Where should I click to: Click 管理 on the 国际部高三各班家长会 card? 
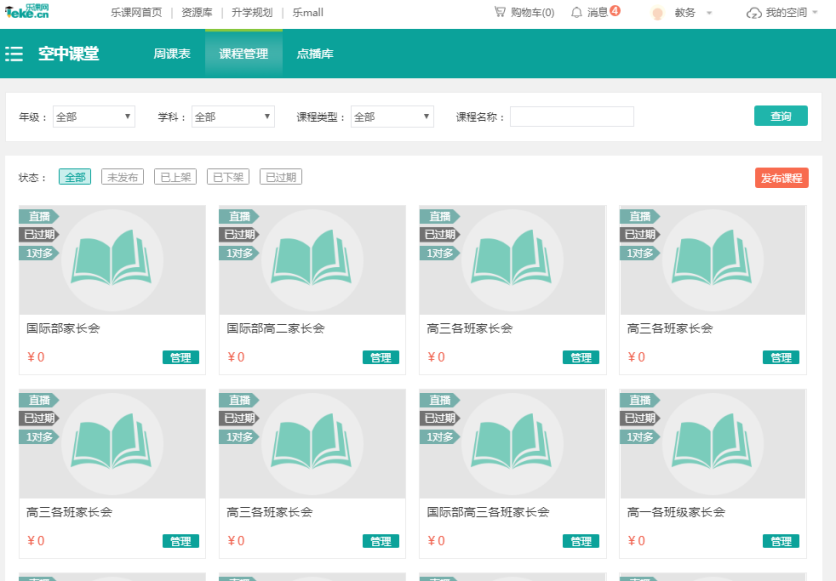pos(581,541)
